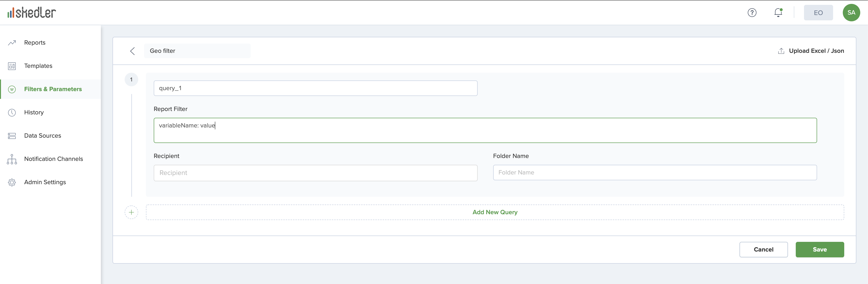Open Templates from the sidebar
The width and height of the screenshot is (868, 284).
tap(38, 66)
